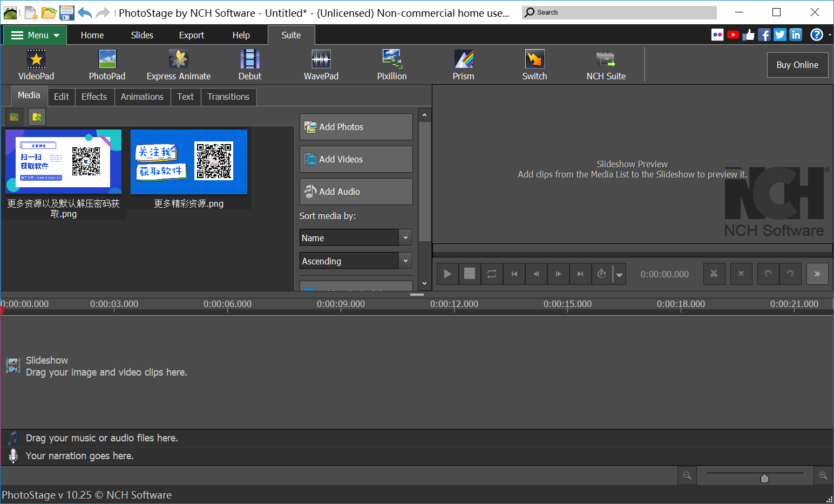Open Prism video converter
The height and width of the screenshot is (504, 834).
pyautogui.click(x=464, y=65)
